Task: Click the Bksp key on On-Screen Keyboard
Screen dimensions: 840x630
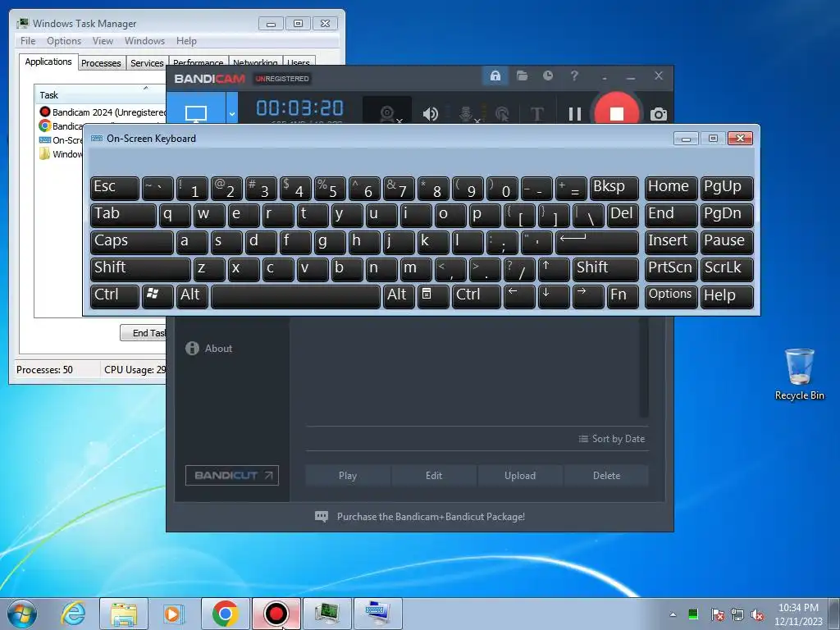Action: [614, 188]
